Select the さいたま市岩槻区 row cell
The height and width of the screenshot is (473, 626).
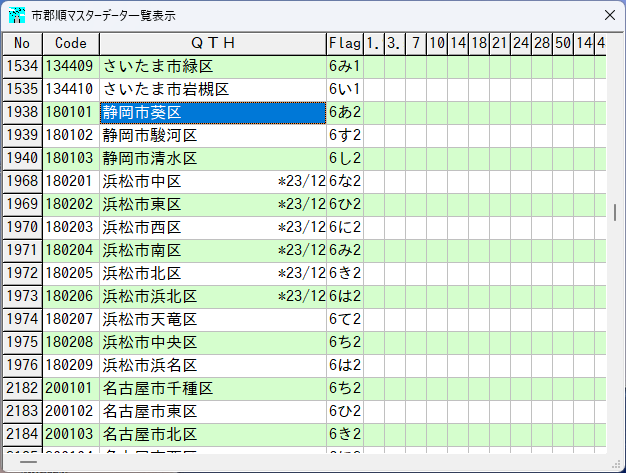212,89
